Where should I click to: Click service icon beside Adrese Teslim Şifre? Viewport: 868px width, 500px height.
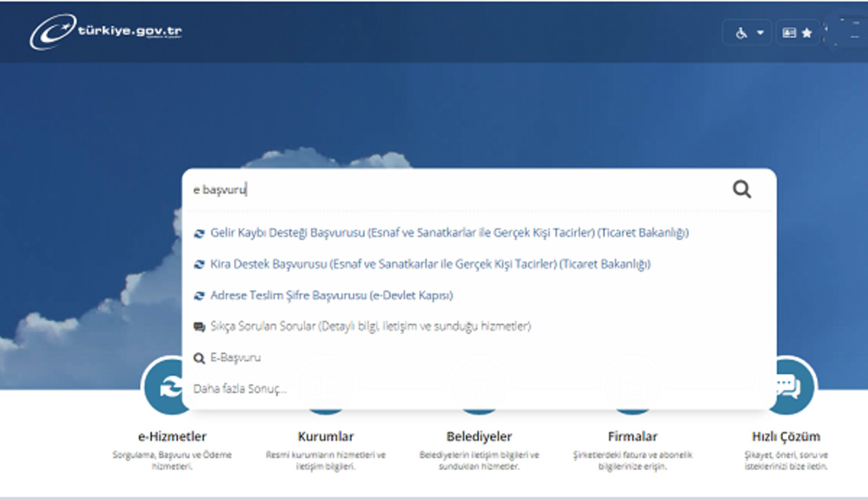(x=199, y=296)
